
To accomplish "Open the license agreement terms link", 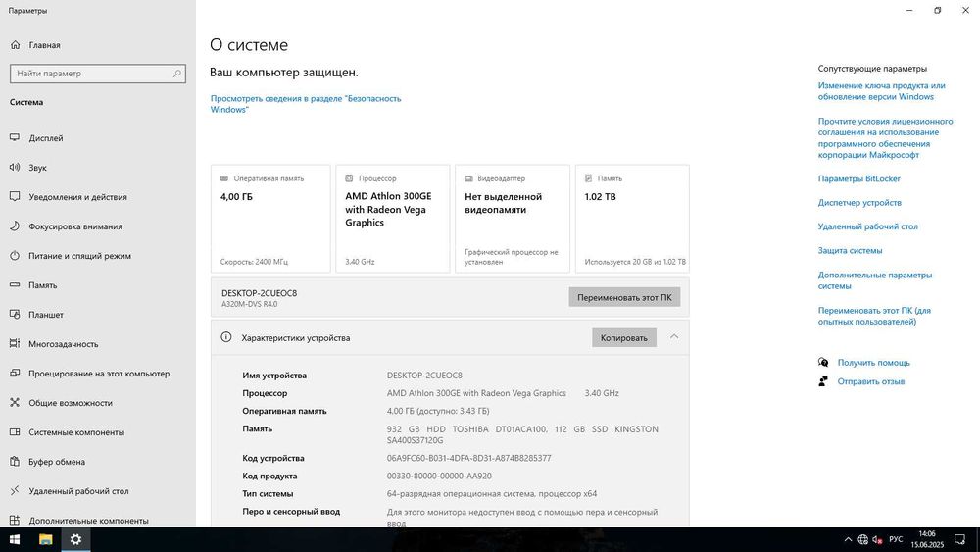I will [885, 137].
